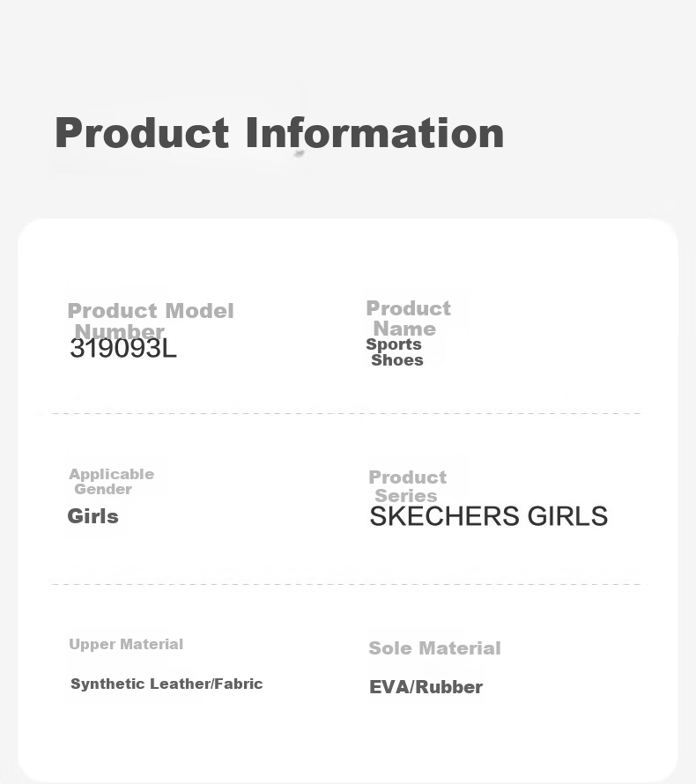Click the dashed divider below Girls row

(x=346, y=584)
